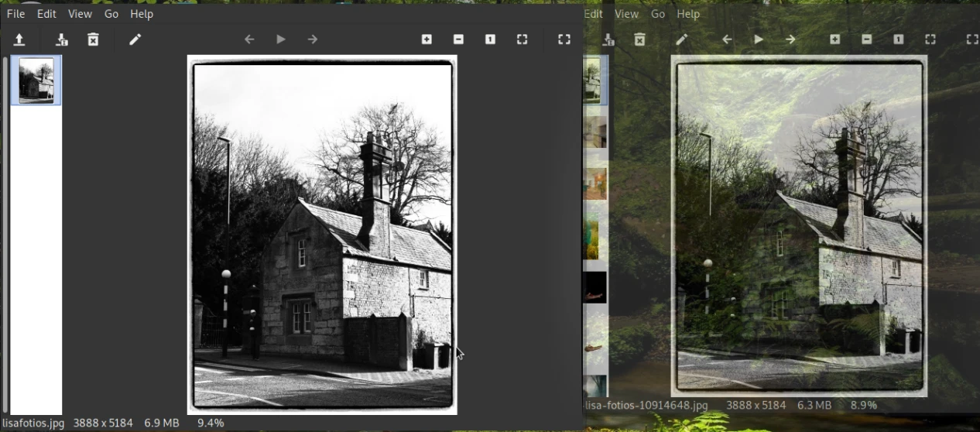Click the Save copy icon in left window
980x432 pixels.
[62, 39]
